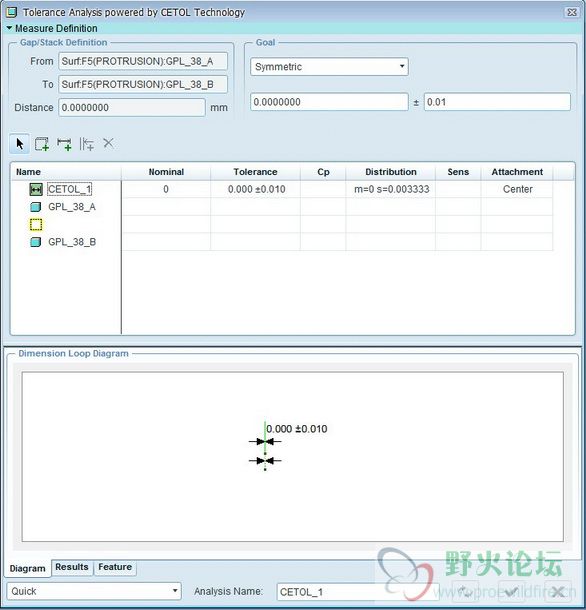Select the arrow pointer tool
Screen dimensions: 586x610
point(19,144)
